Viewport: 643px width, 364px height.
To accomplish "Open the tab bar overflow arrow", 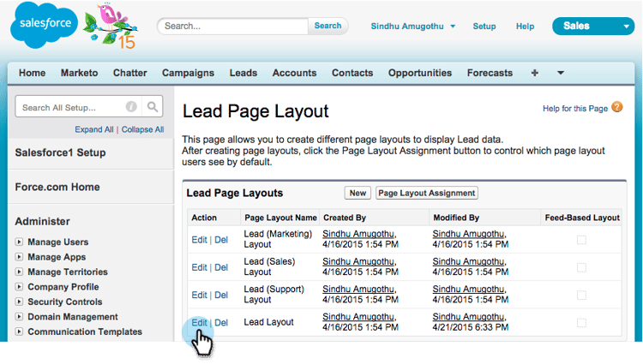I will pos(561,73).
